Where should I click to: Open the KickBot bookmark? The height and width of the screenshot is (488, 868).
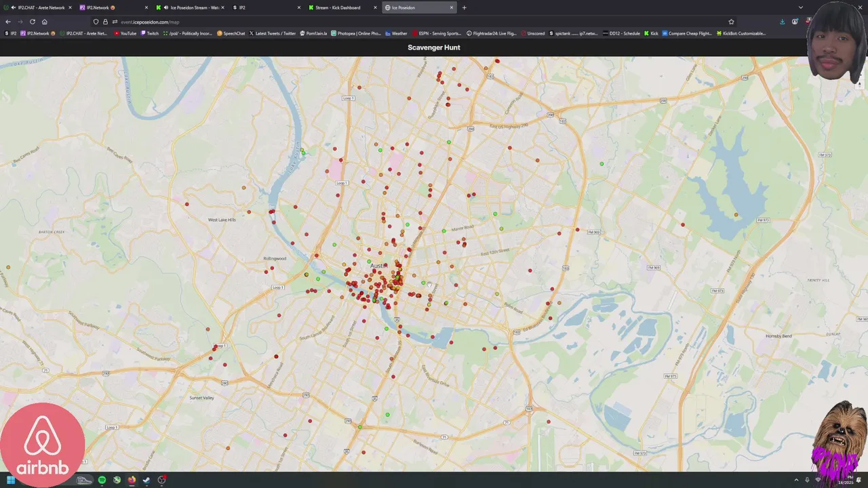point(741,33)
